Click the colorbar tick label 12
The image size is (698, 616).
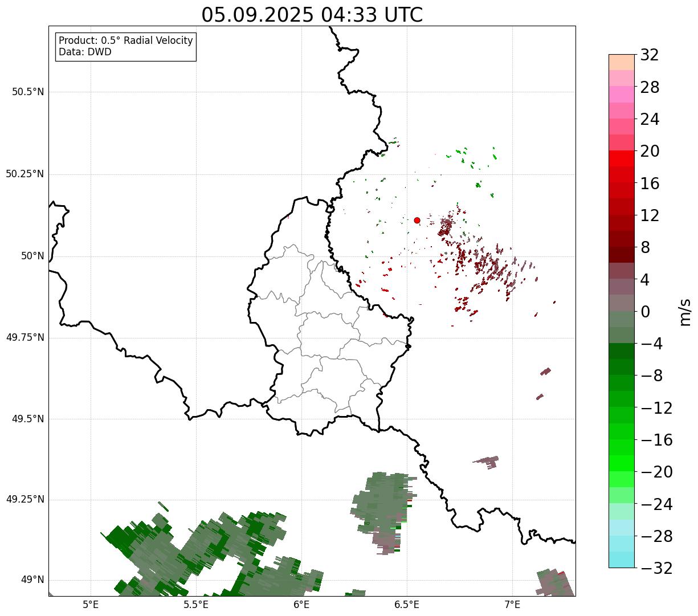(650, 215)
